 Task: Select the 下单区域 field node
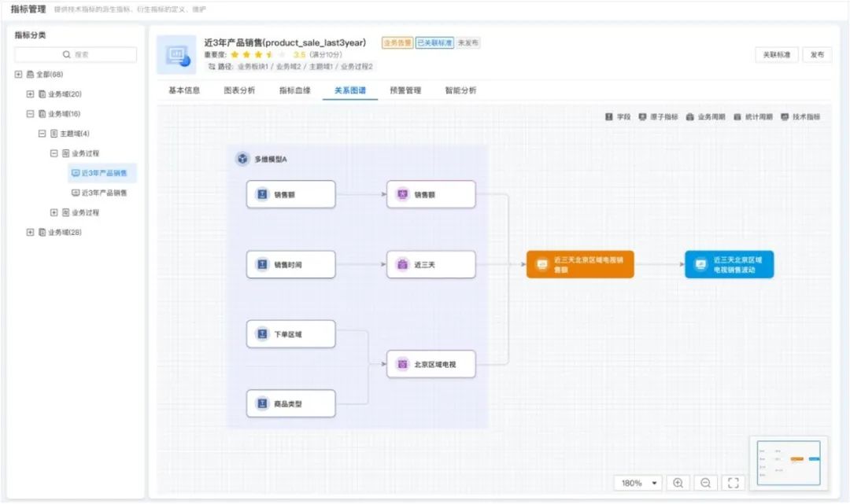[290, 334]
